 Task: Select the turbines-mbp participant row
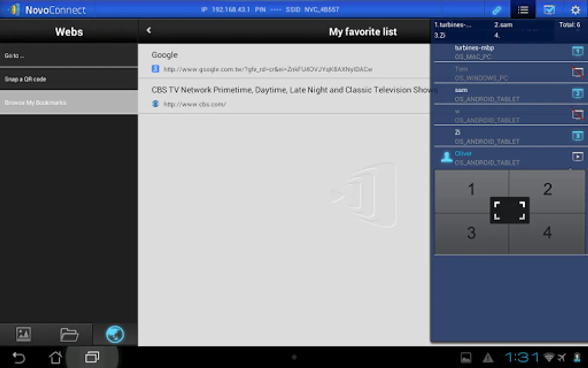(x=511, y=52)
